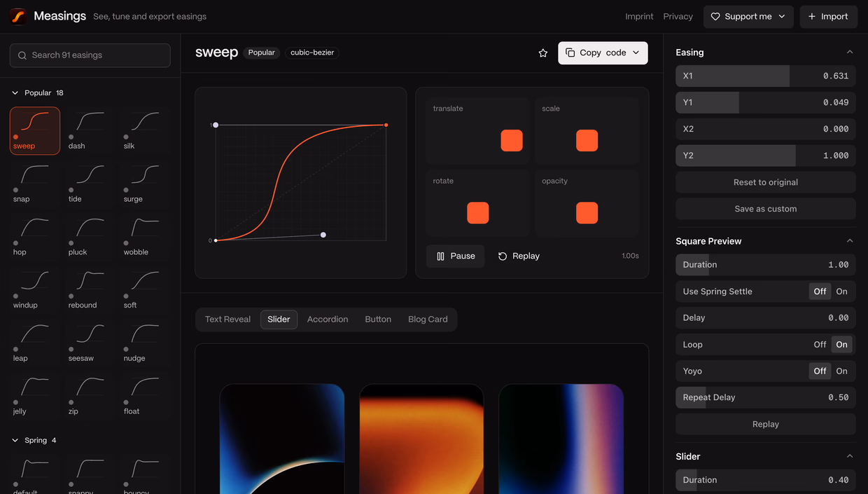The image size is (868, 494).
Task: Favorite sweep easing with star icon
Action: click(542, 53)
